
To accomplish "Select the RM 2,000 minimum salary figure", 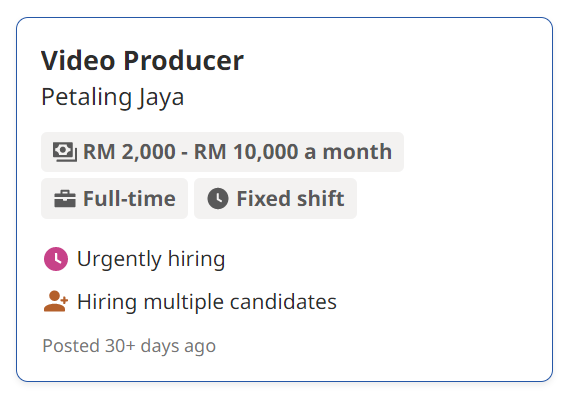I will 129,152.
